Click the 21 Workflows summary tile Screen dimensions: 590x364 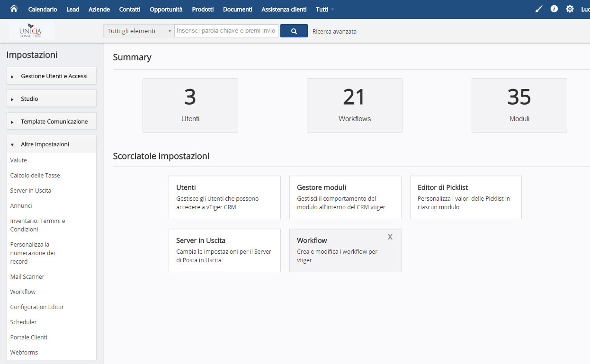[355, 105]
